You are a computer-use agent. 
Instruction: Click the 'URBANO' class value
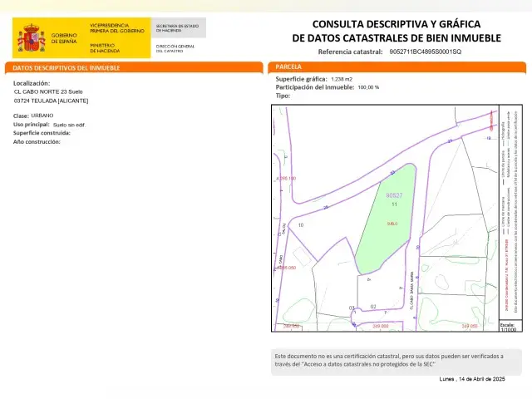(42, 116)
